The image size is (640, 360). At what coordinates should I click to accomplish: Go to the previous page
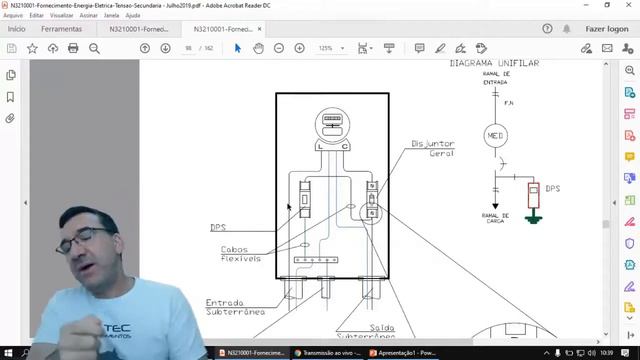[144, 49]
